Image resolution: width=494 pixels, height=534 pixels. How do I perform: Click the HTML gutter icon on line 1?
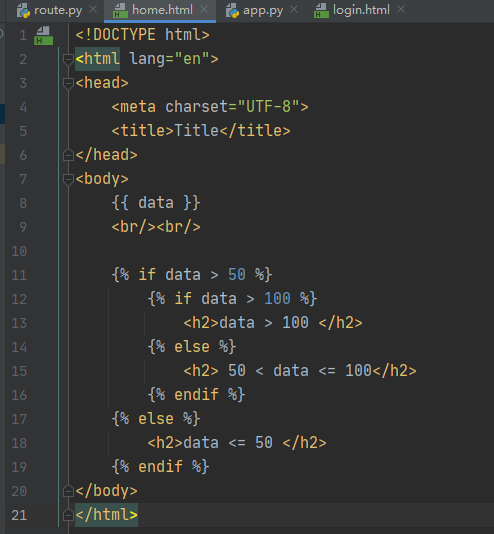point(44,36)
